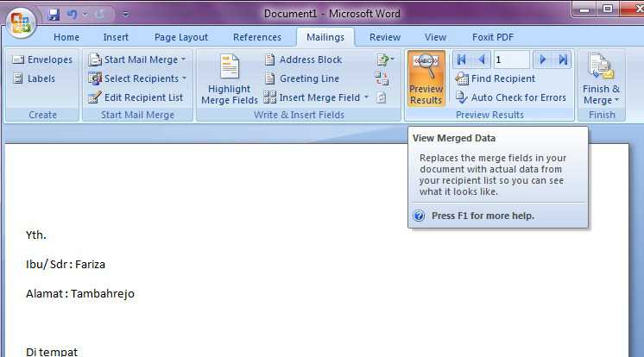Image resolution: width=644 pixels, height=357 pixels.
Task: Open the Undo history dropdown arrow
Action: click(85, 16)
